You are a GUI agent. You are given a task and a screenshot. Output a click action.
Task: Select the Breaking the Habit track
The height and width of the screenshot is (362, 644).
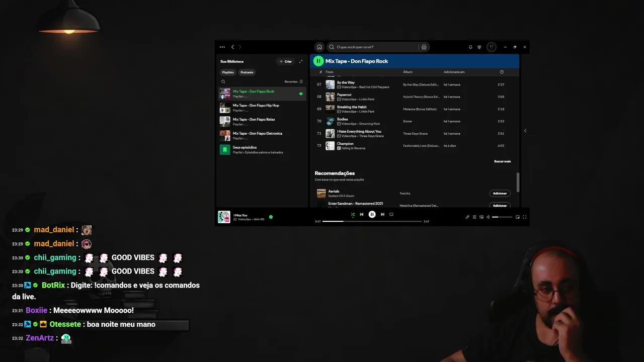(414, 109)
